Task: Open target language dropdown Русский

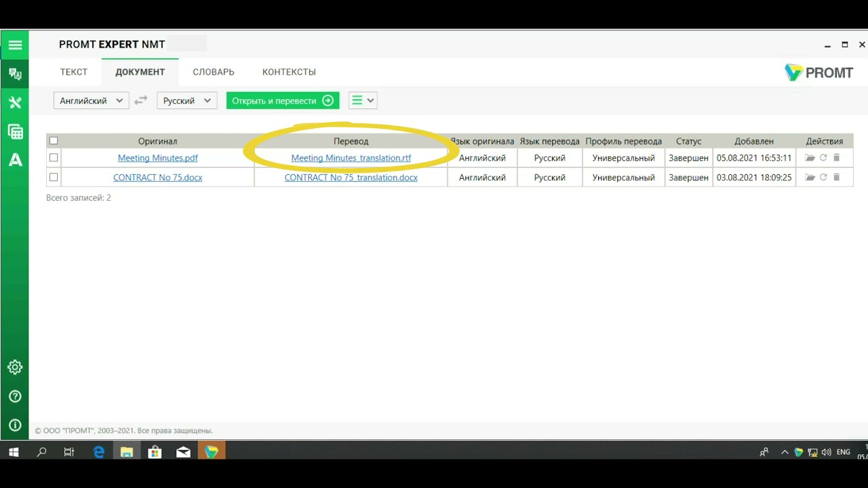Action: pyautogui.click(x=187, y=100)
